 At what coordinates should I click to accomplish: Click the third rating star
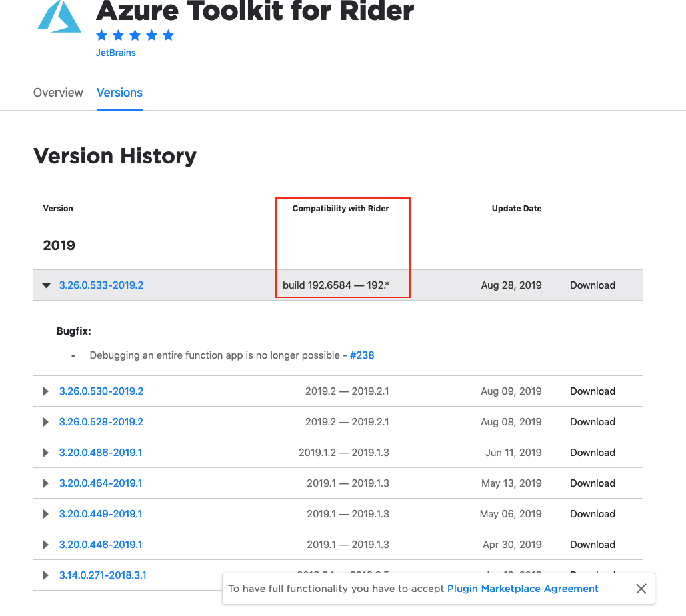(x=135, y=35)
